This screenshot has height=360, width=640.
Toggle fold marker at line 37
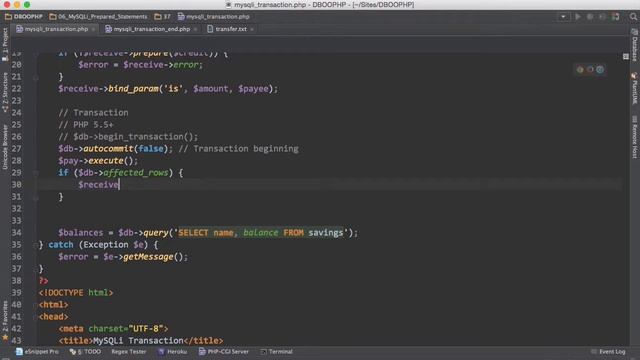click(x=36, y=269)
